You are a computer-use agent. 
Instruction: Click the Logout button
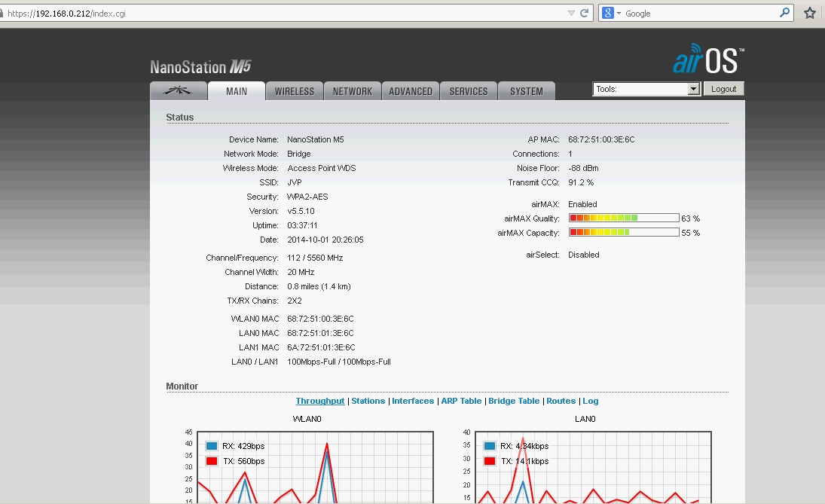723,89
